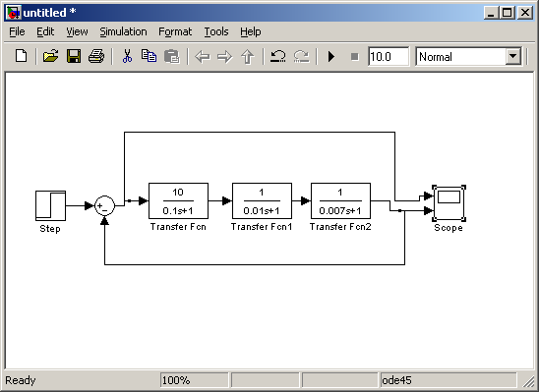Viewport: 539px width, 392px height.
Task: Click the 'Transfer Fcn2' block label
Action: click(340, 227)
